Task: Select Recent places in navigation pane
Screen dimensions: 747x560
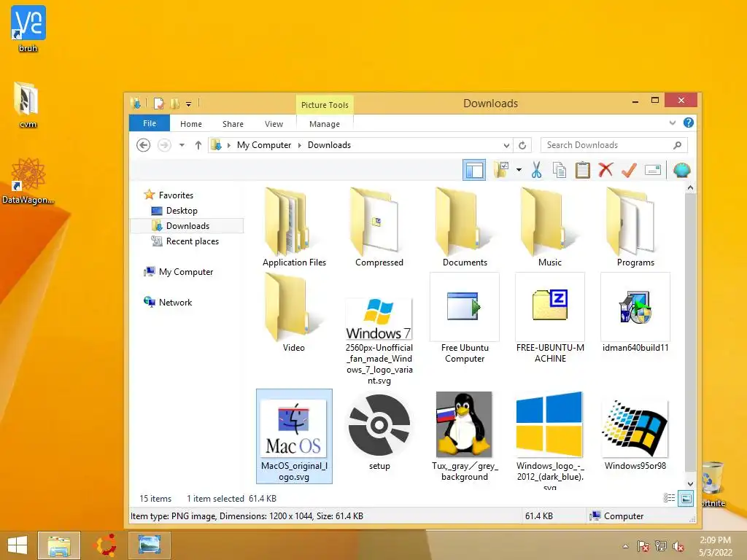Action: click(193, 241)
